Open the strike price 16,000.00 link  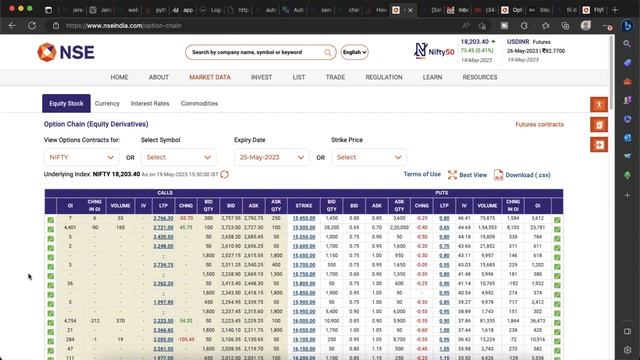[304, 321]
